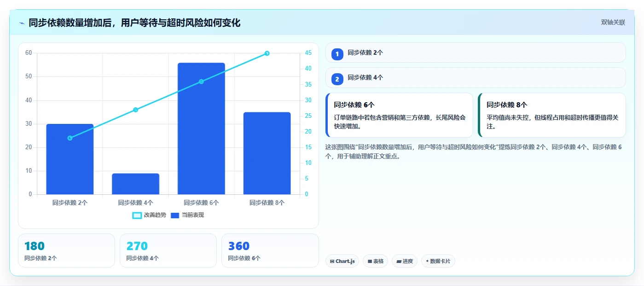Open the 同步依赖 4个 list row
The image size is (644, 286).
click(x=476, y=77)
